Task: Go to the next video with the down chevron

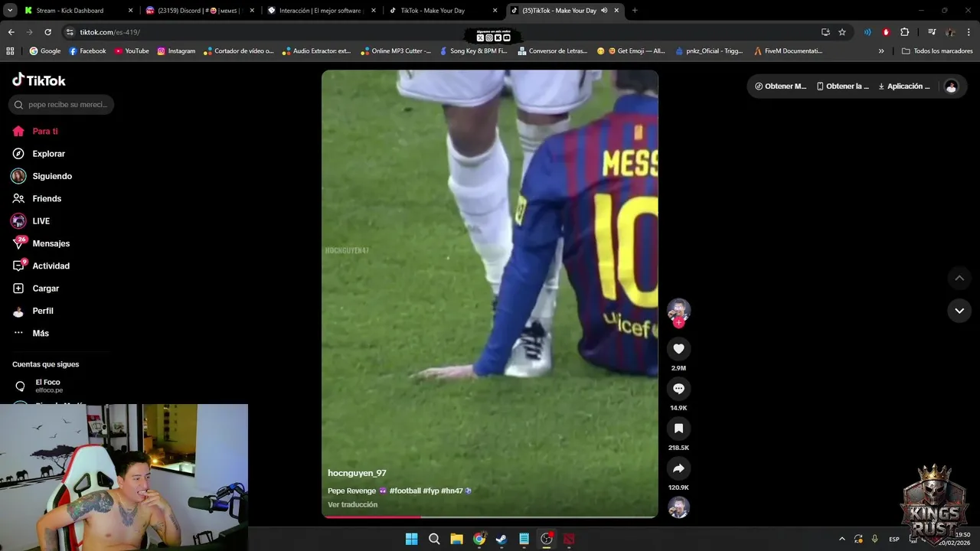Action: click(x=959, y=311)
